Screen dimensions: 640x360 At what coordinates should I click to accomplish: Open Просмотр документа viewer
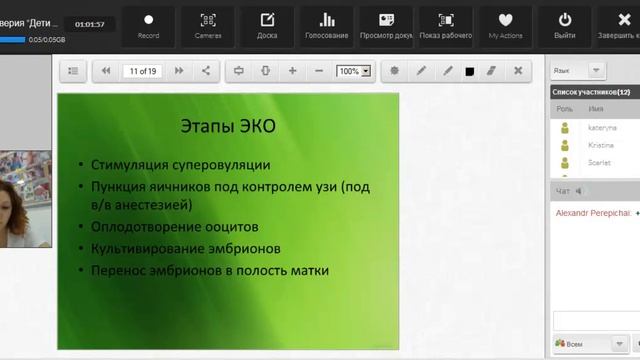coord(386,27)
